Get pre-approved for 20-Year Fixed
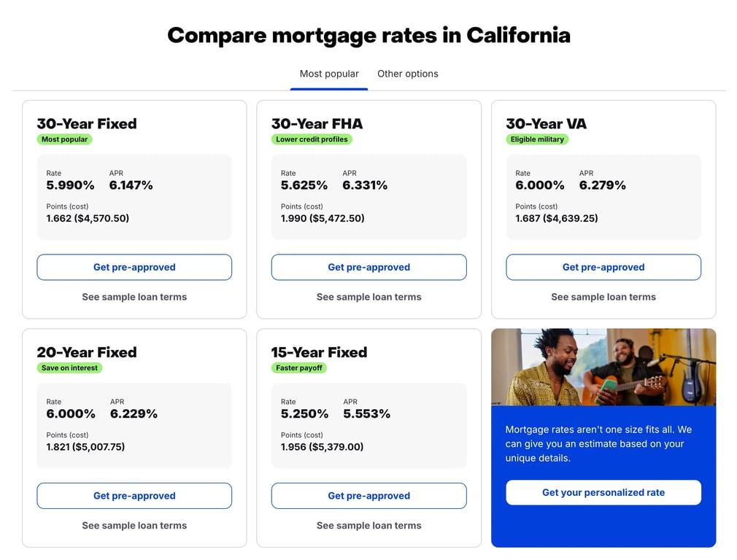Viewport: 737px width, 560px height. [134, 496]
